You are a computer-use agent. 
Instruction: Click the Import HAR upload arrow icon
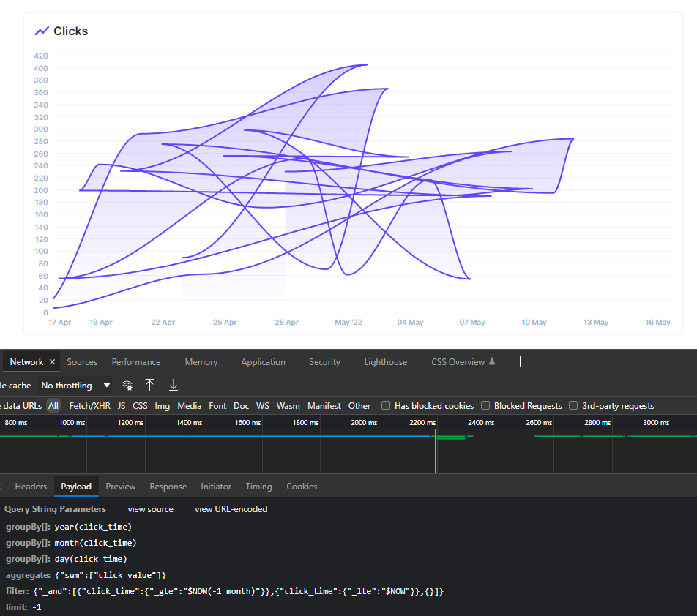coord(150,385)
